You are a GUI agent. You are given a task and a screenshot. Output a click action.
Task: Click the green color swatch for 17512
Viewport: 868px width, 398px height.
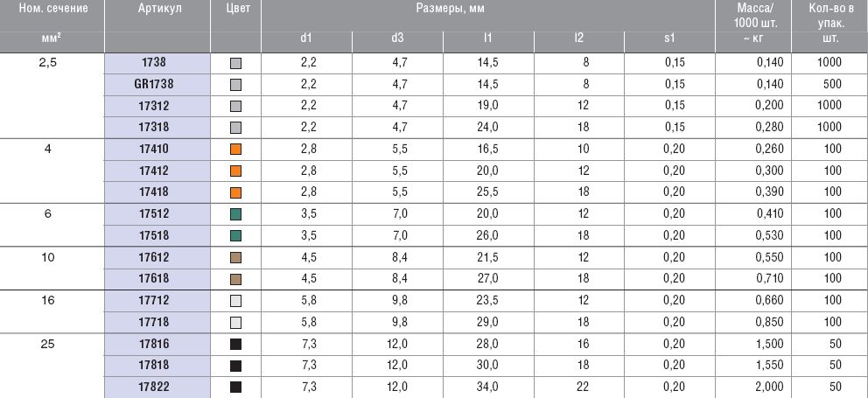click(234, 213)
